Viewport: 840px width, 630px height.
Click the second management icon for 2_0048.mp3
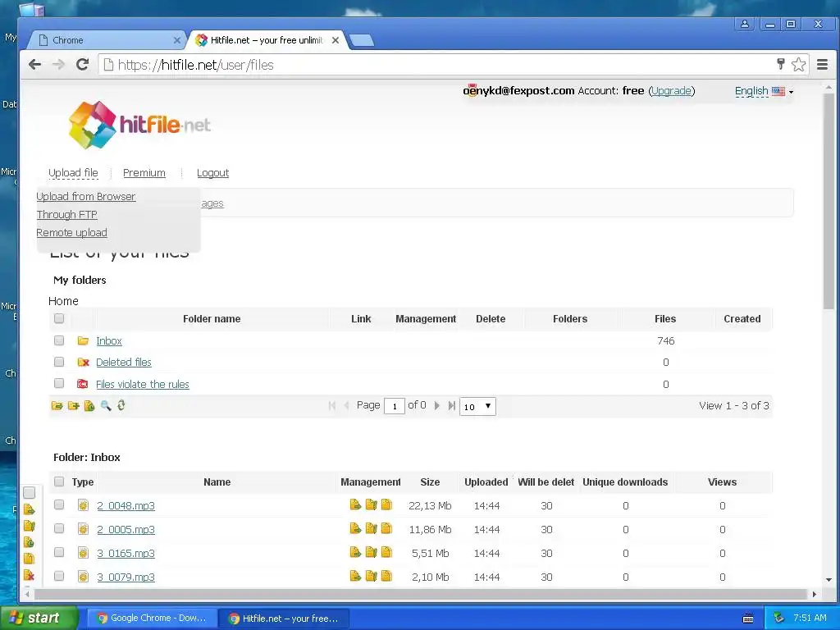point(372,504)
